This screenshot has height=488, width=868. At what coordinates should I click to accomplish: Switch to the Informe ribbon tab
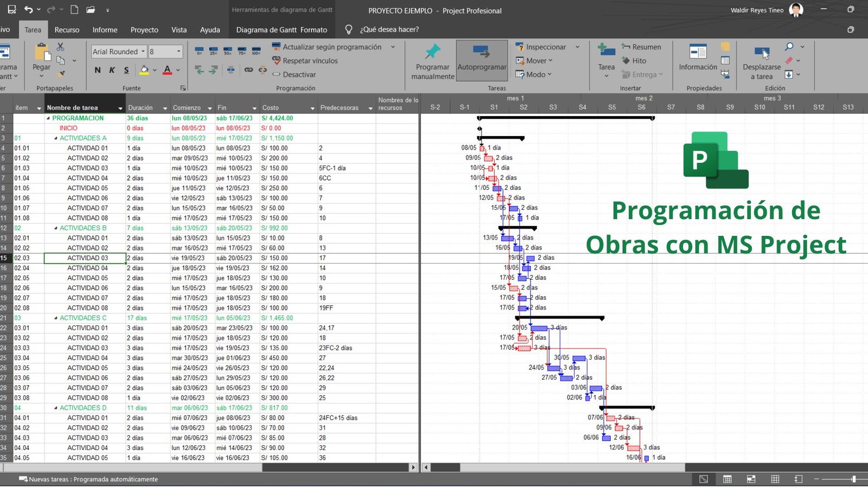pyautogui.click(x=105, y=30)
